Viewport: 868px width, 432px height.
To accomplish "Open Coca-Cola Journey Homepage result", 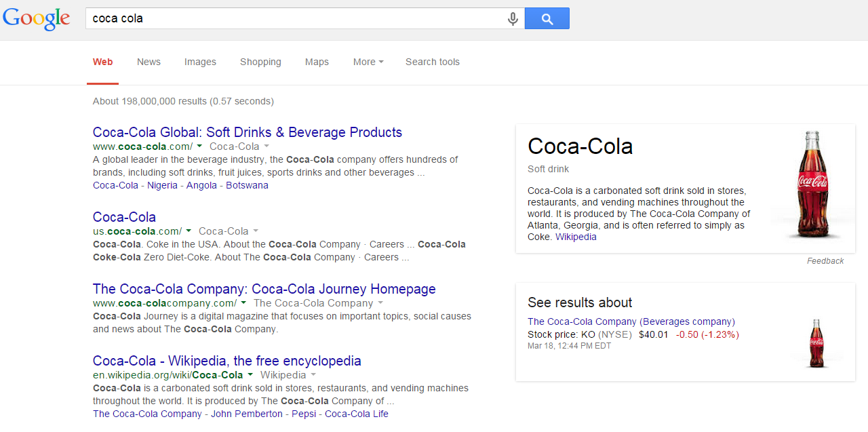I will (264, 289).
